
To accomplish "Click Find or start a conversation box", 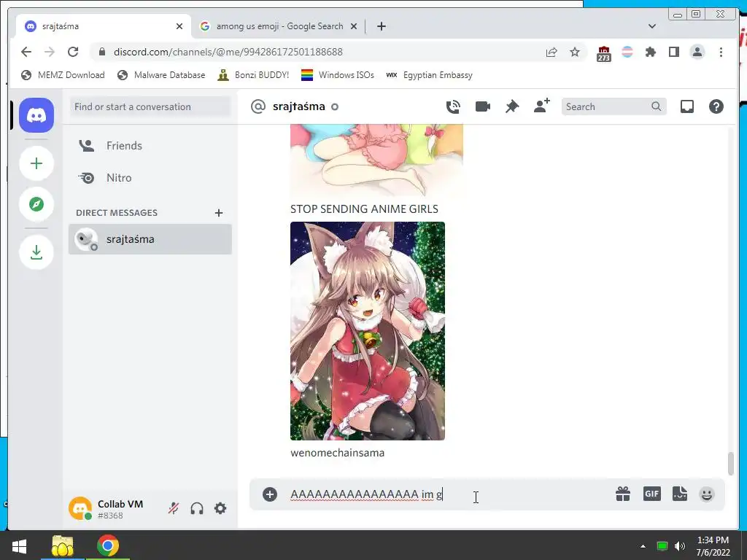I will point(150,106).
